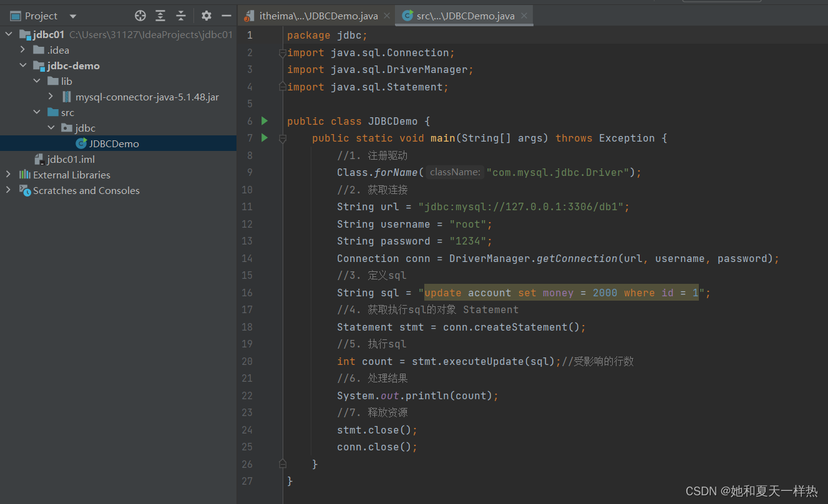This screenshot has width=828, height=504.
Task: Collapse the jdbc01 project root node
Action: tap(8, 34)
